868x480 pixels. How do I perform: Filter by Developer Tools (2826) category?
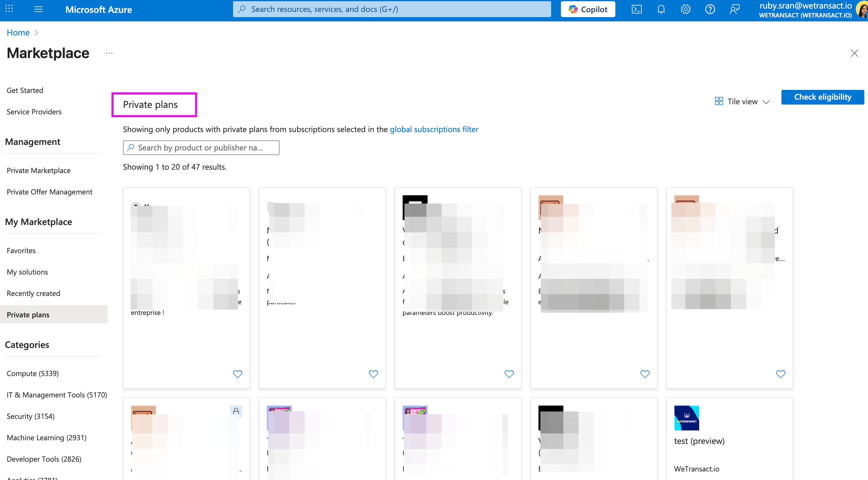[x=44, y=459]
